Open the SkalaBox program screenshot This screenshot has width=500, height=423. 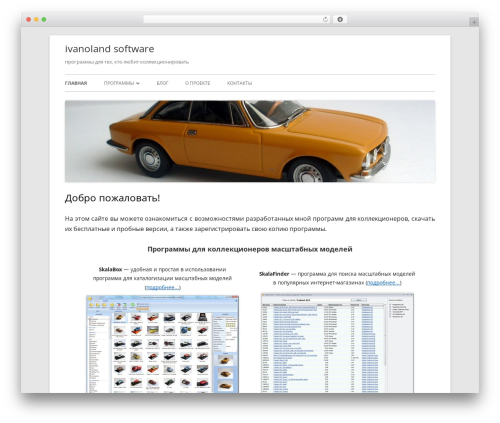162,344
